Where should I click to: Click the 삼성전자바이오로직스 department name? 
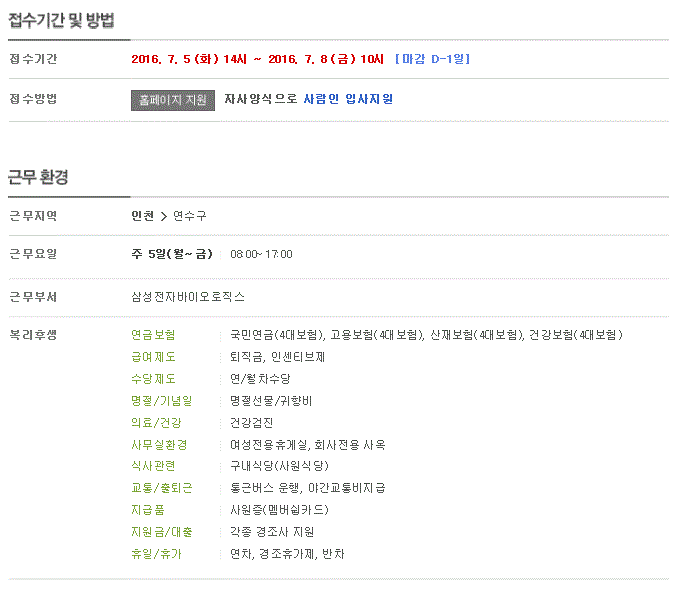tap(187, 297)
